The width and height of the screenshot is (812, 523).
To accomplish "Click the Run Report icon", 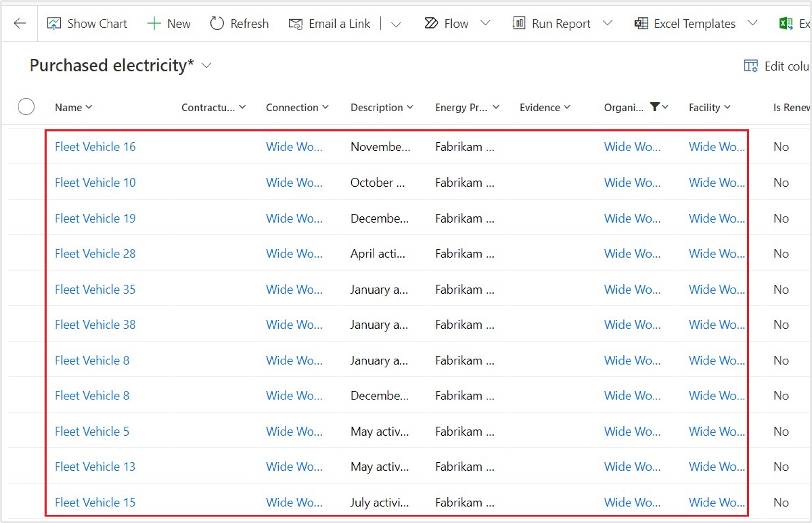I will pyautogui.click(x=518, y=23).
